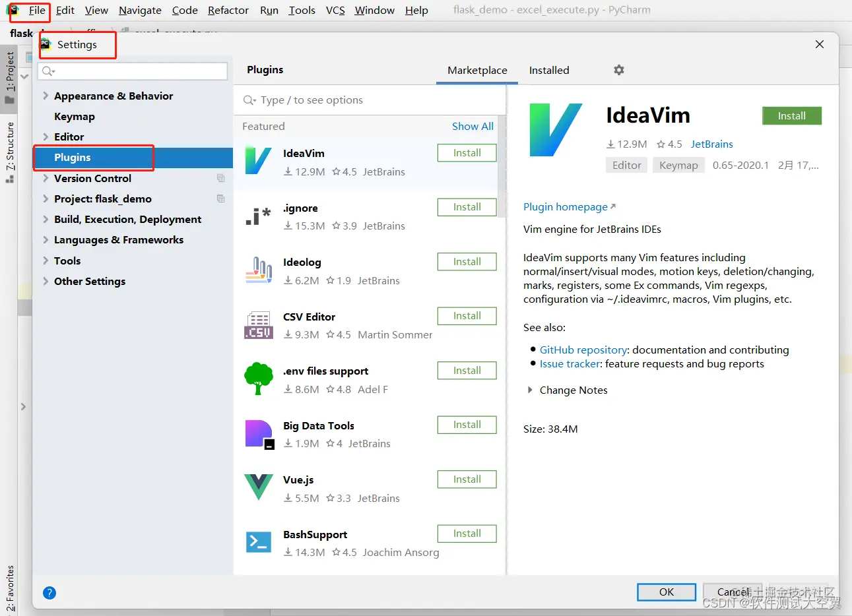
Task: Focus the settings search field
Action: pos(133,71)
